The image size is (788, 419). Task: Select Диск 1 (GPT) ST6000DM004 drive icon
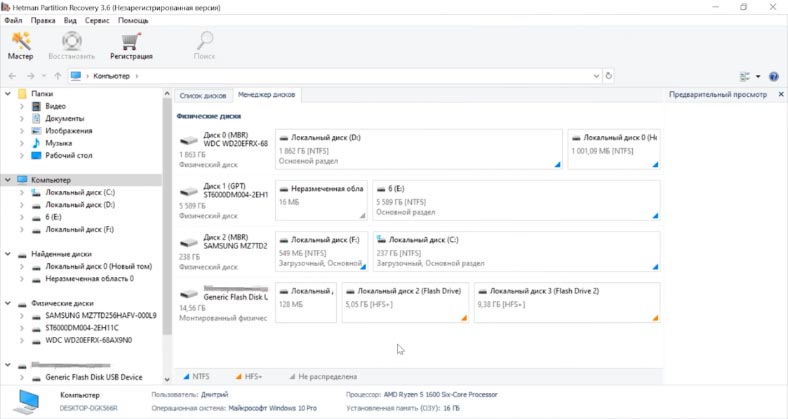point(189,191)
